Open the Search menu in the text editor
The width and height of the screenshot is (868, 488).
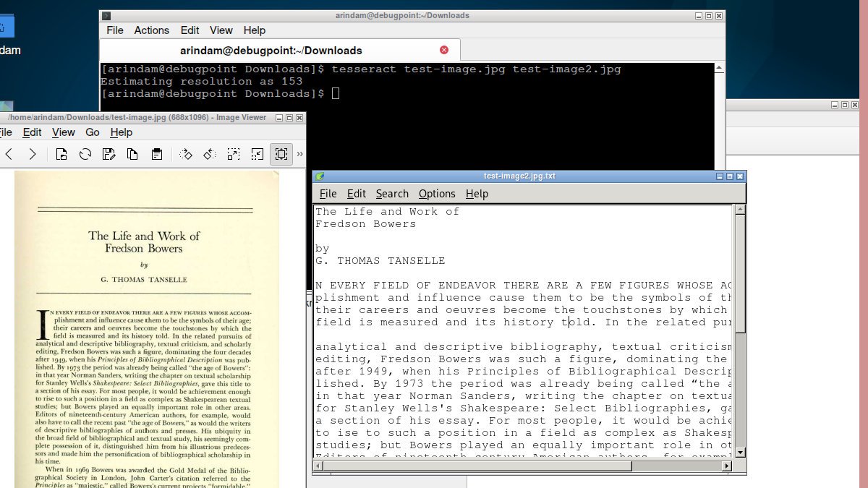(x=391, y=193)
